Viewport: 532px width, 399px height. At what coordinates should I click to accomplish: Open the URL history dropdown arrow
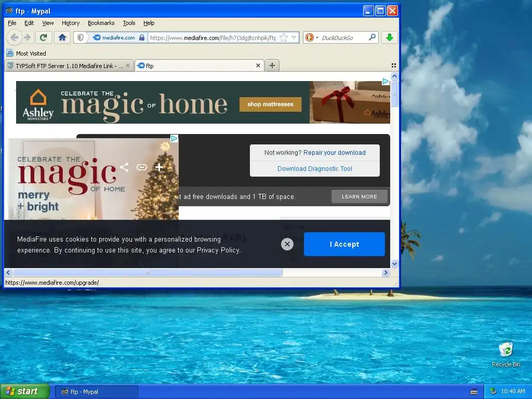[x=294, y=37]
